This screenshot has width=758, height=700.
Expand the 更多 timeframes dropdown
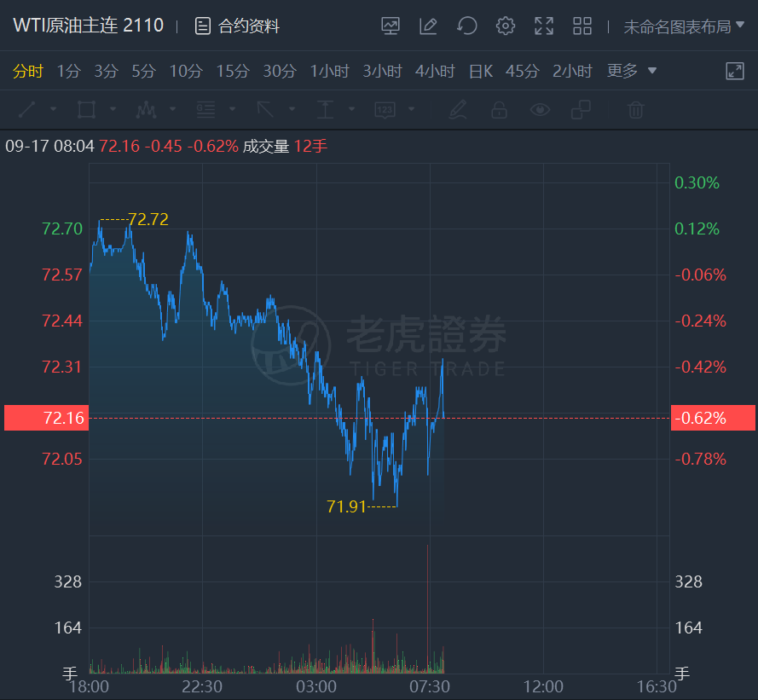coord(632,72)
